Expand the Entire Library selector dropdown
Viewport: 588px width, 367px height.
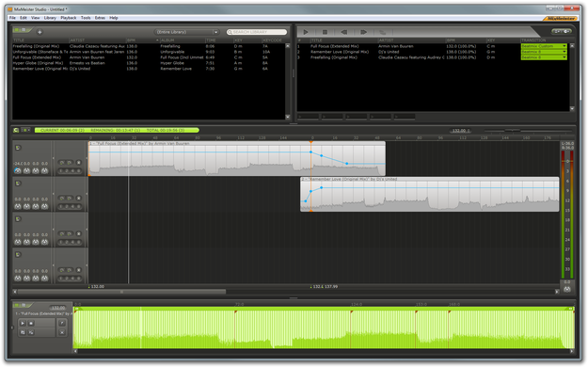point(186,32)
